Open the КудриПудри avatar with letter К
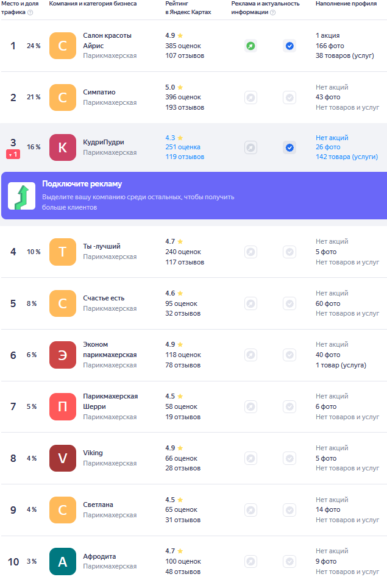The width and height of the screenshot is (387, 588). (x=62, y=147)
